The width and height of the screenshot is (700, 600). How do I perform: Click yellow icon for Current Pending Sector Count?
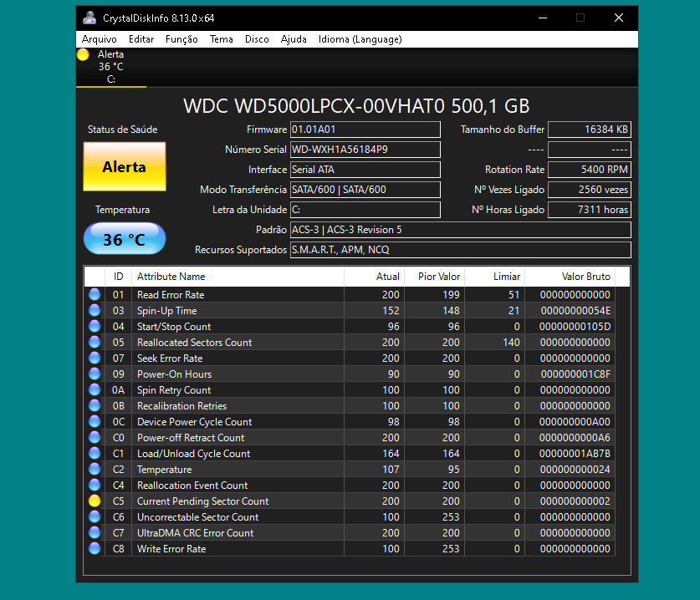[95, 501]
